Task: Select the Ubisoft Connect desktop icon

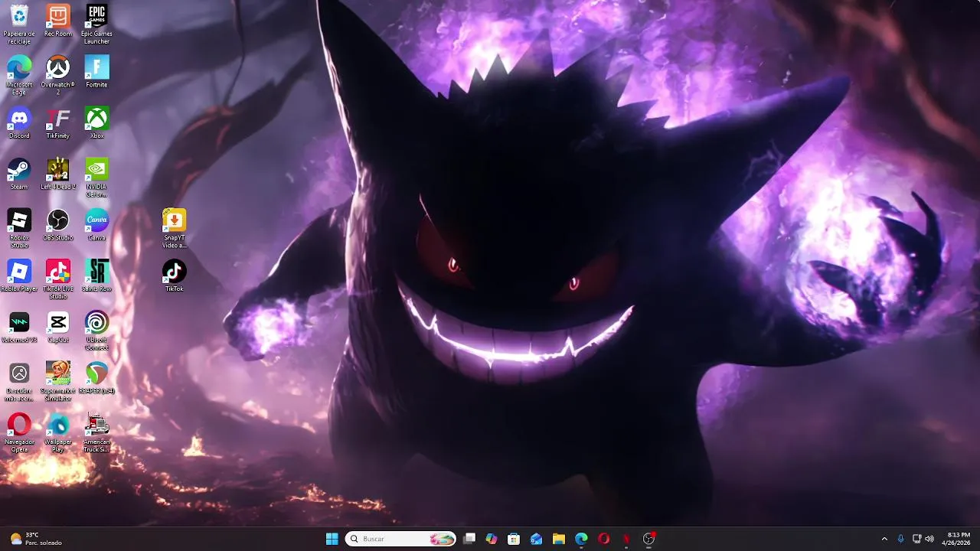Action: coord(96,330)
